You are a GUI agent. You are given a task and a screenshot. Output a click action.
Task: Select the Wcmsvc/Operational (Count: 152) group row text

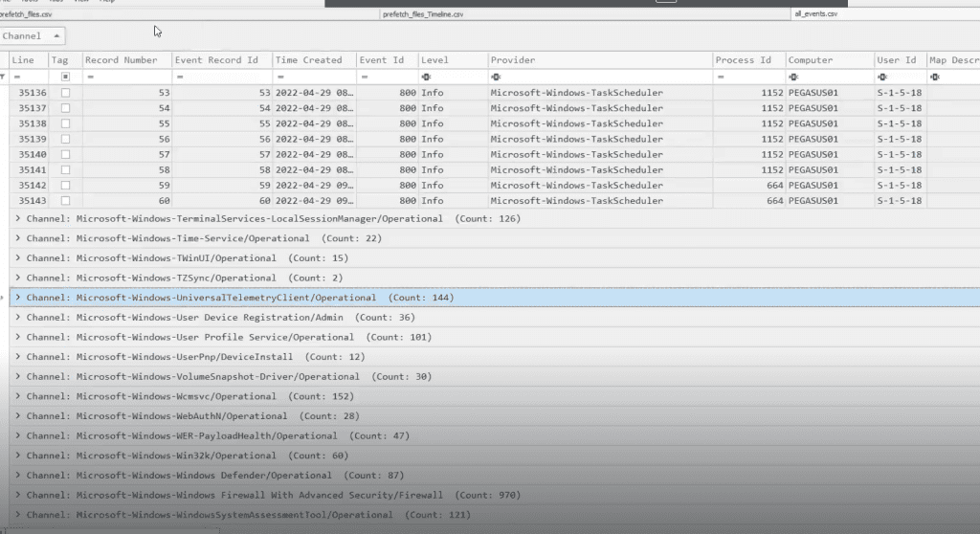point(190,396)
